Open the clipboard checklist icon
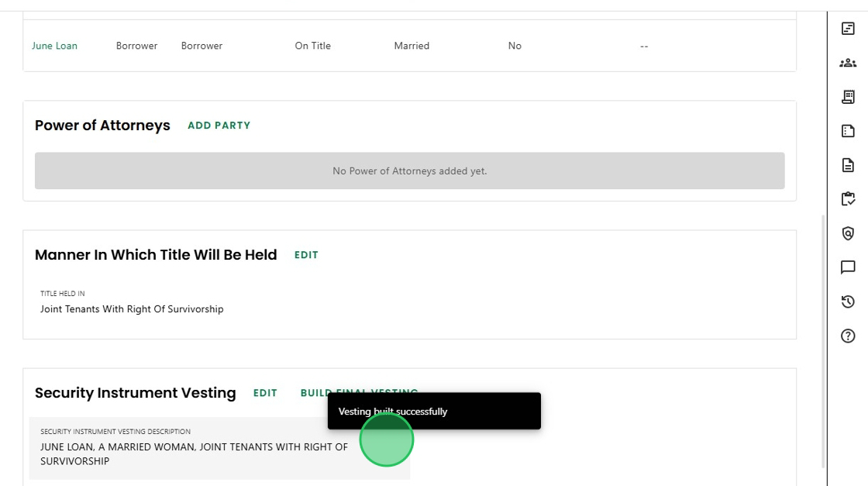Image resolution: width=868 pixels, height=486 pixels. coord(848,199)
